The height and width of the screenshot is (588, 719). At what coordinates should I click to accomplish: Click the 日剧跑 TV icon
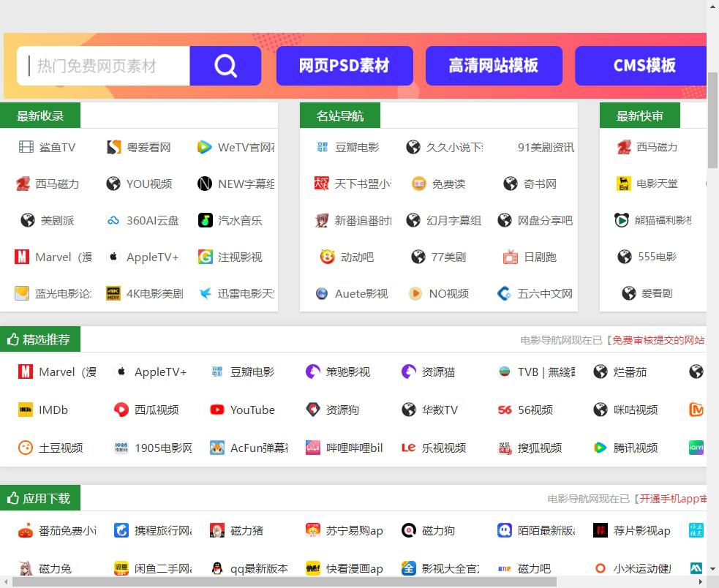pos(511,257)
